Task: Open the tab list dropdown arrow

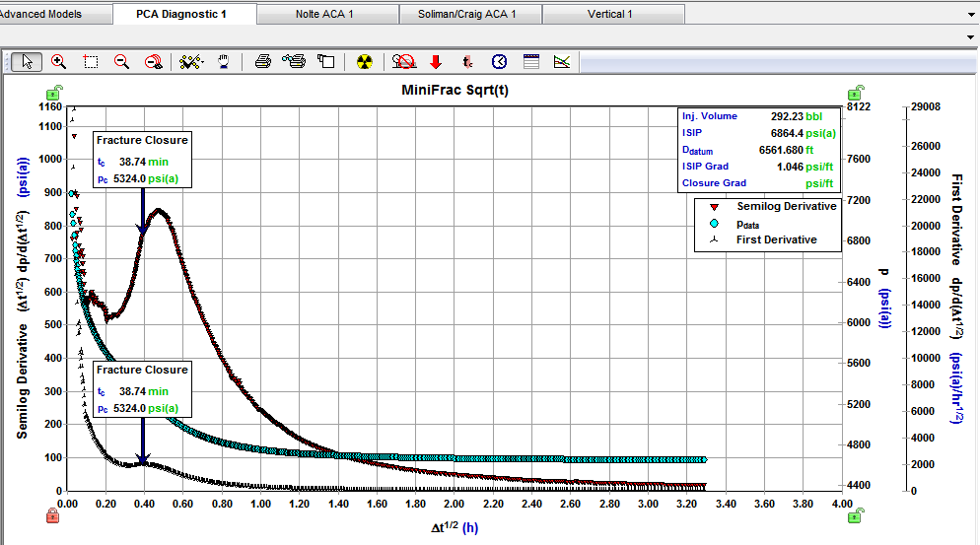Action: tap(972, 14)
